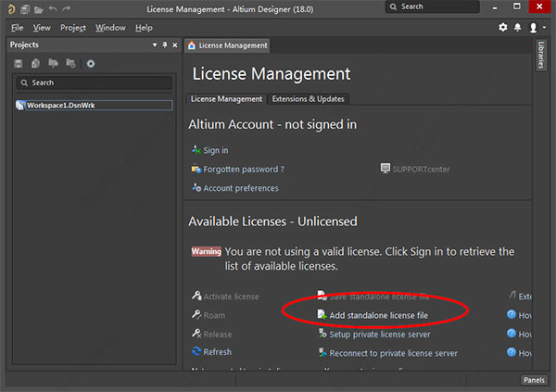Switch to Extensions & Updates tab
The width and height of the screenshot is (556, 392).
point(309,99)
